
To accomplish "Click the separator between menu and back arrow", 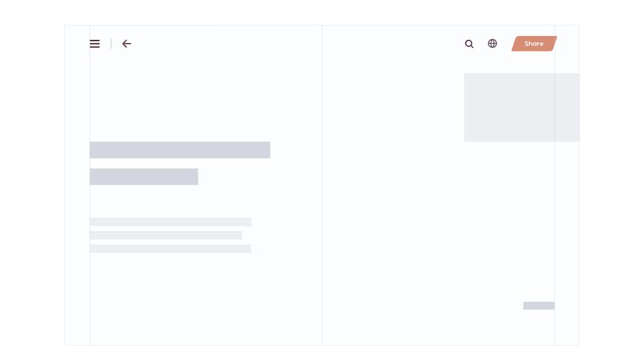I will 111,44.
